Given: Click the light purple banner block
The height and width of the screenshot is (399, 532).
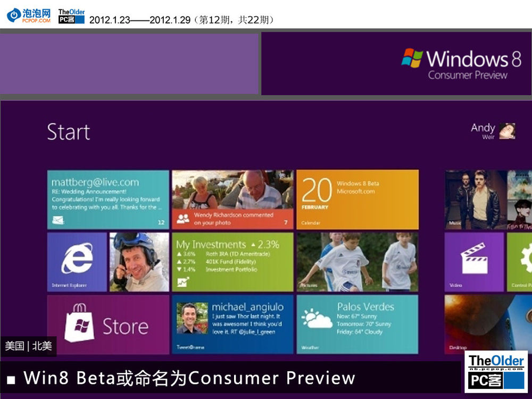Looking at the screenshot, I should click(x=129, y=63).
